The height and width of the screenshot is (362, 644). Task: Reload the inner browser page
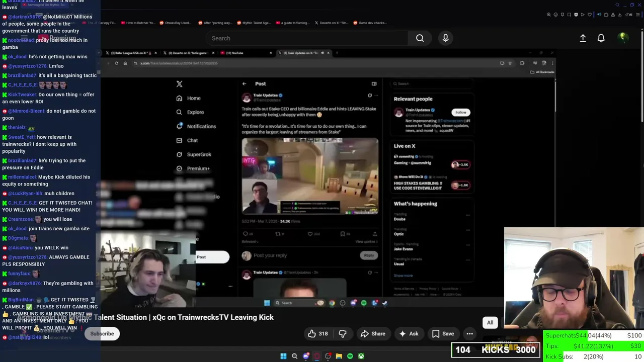tap(117, 63)
